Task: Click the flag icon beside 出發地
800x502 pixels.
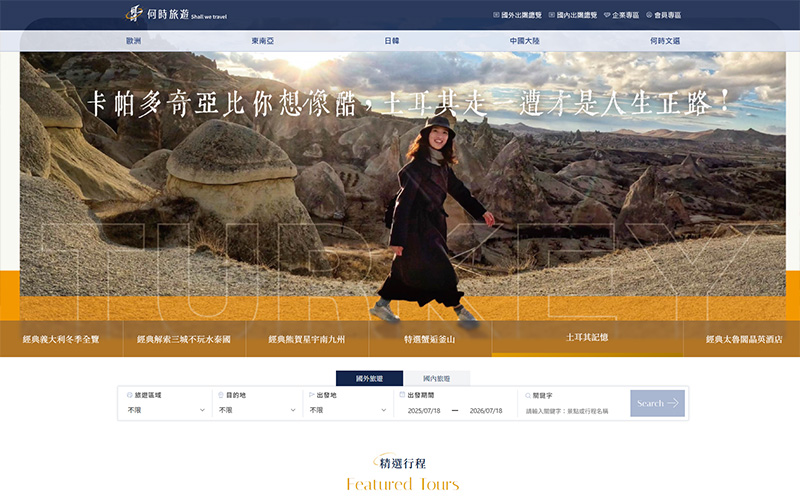Action: tap(311, 395)
